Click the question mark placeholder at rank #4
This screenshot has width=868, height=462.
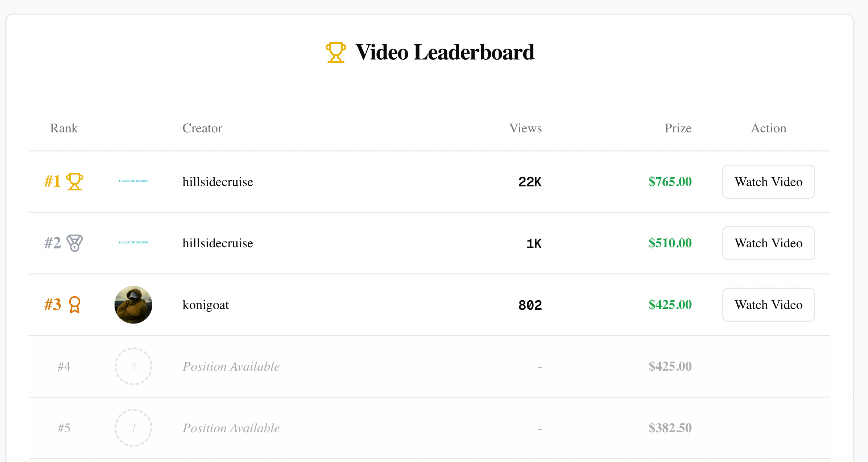coord(133,366)
